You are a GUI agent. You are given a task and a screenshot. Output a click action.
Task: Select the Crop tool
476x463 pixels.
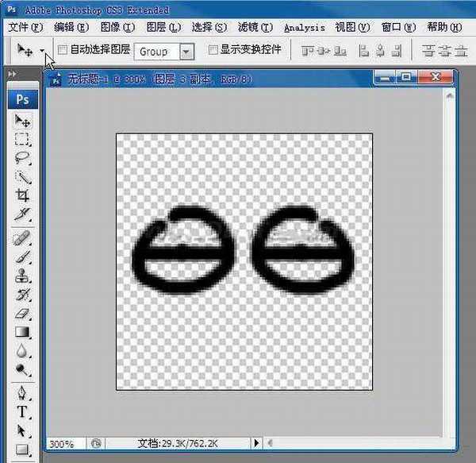(x=23, y=195)
